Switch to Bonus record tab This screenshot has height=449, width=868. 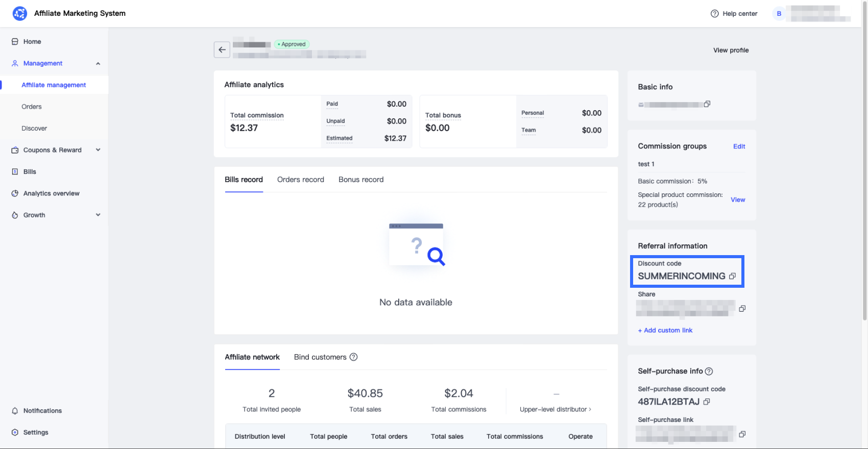tap(360, 180)
